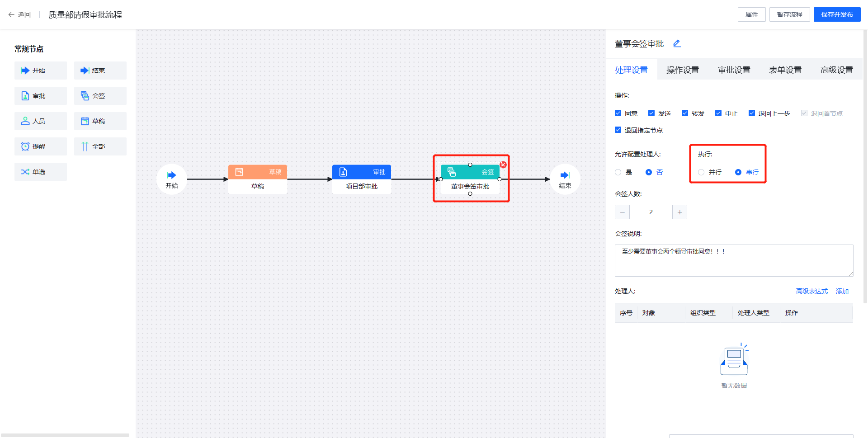
Task: Select the 全部 node type
Action: point(100,146)
